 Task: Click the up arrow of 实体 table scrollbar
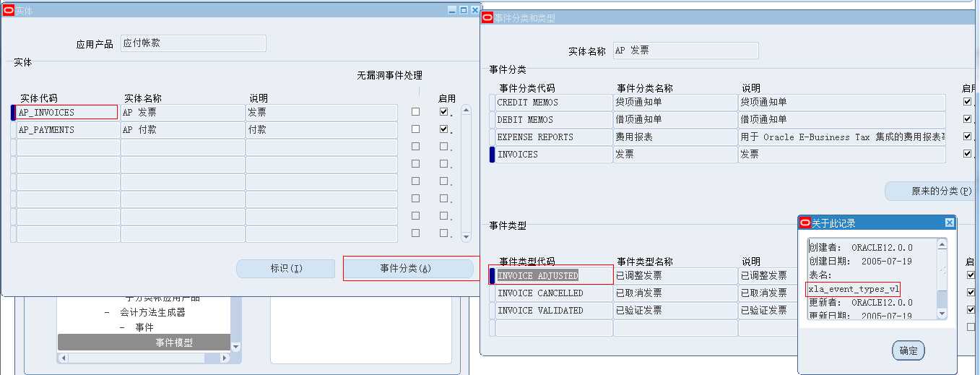tap(466, 110)
